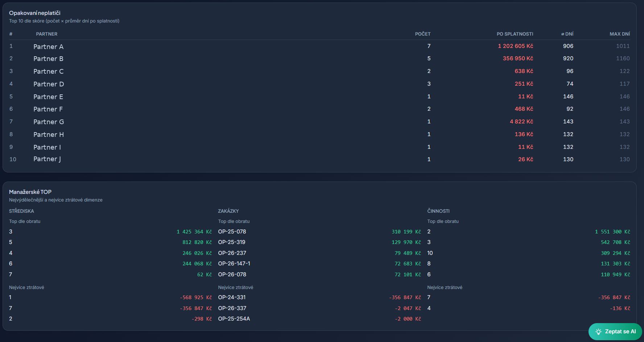Click Top dle obratu label under ČINNOSTI
This screenshot has height=342, width=644.
click(x=443, y=221)
